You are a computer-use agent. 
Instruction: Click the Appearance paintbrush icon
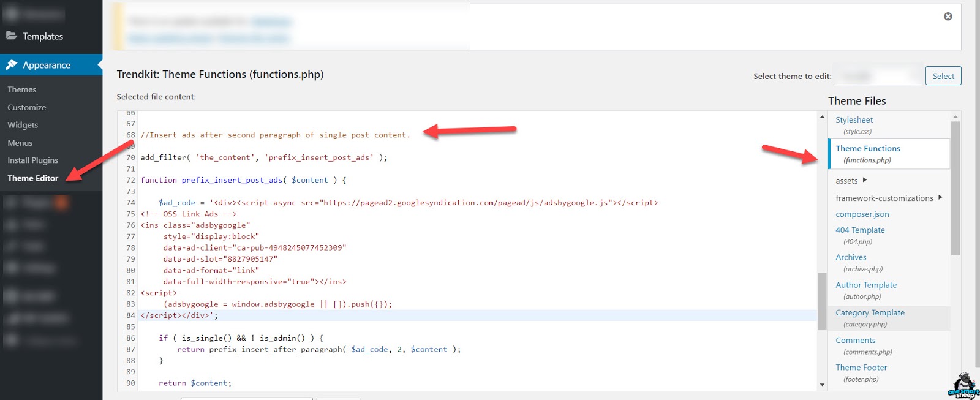coord(11,65)
